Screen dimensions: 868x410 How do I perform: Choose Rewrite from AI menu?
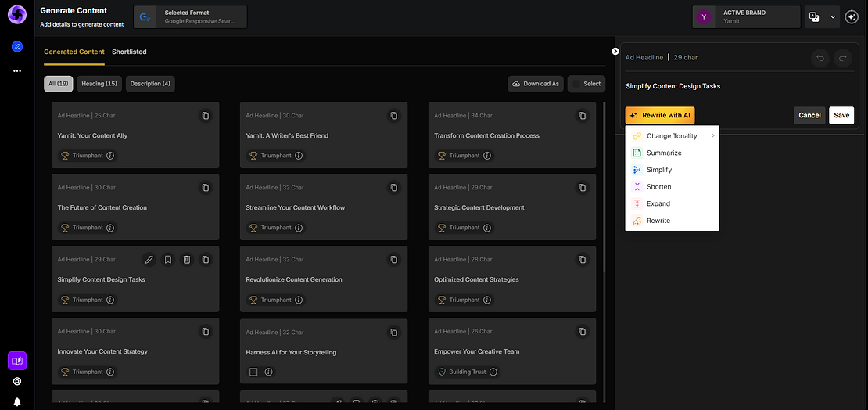[x=672, y=221]
